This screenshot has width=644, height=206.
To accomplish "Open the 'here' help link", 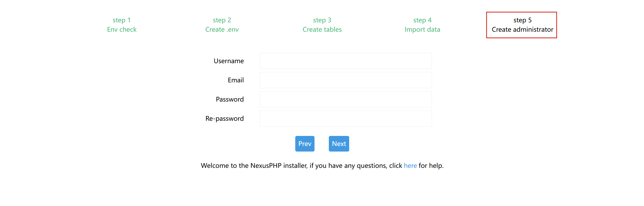I will [410, 166].
